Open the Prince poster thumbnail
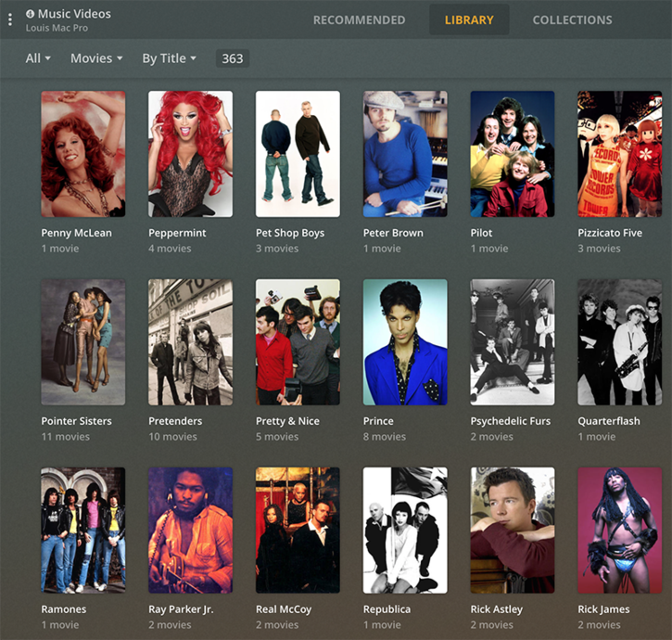The height and width of the screenshot is (640, 672). (x=405, y=342)
